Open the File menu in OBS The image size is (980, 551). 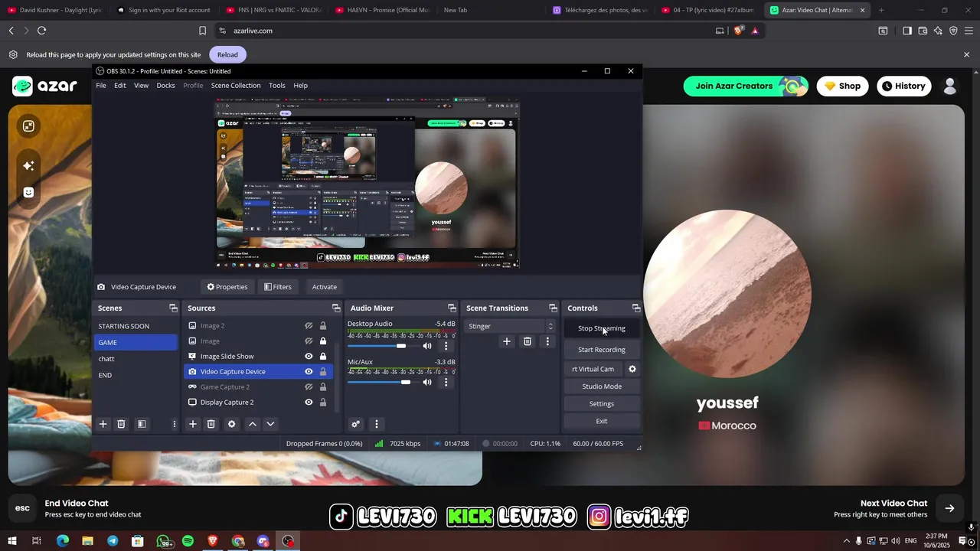101,86
